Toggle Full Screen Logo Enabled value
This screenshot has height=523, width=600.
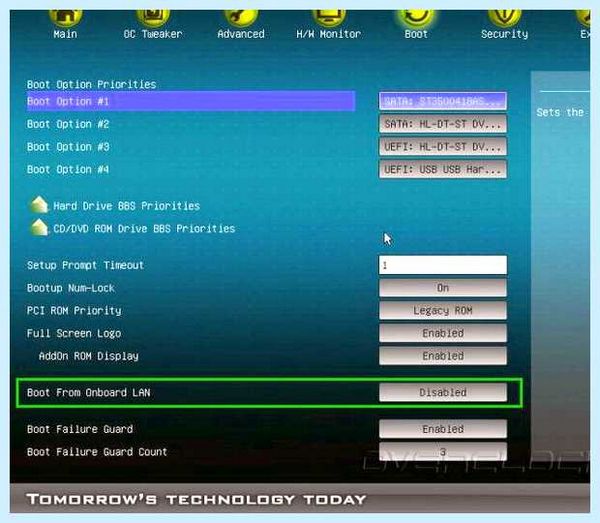coord(443,333)
